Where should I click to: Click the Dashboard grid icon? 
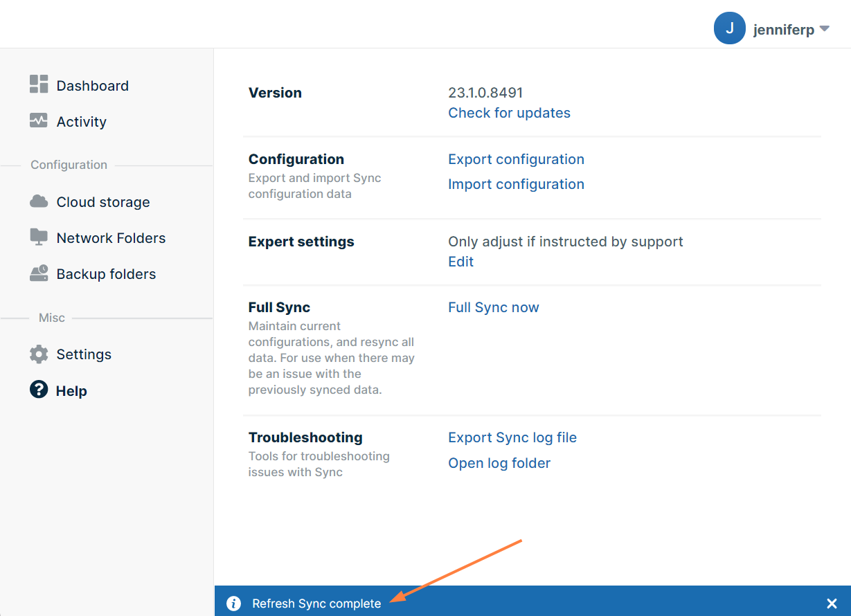click(x=39, y=84)
